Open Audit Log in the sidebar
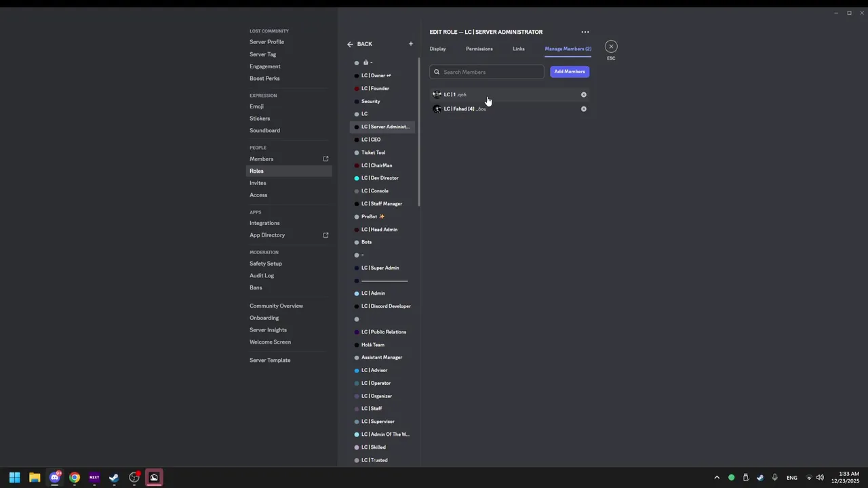Viewport: 868px width, 488px height. 262,276
